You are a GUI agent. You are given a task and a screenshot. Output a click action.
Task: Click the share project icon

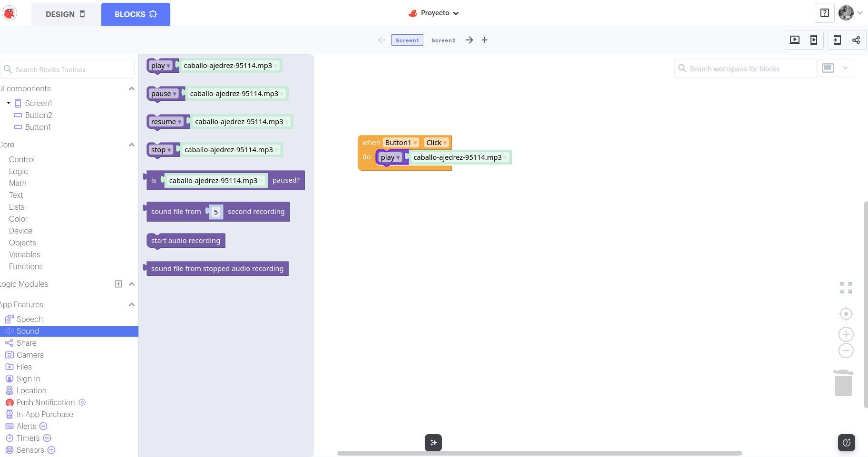[x=856, y=40]
